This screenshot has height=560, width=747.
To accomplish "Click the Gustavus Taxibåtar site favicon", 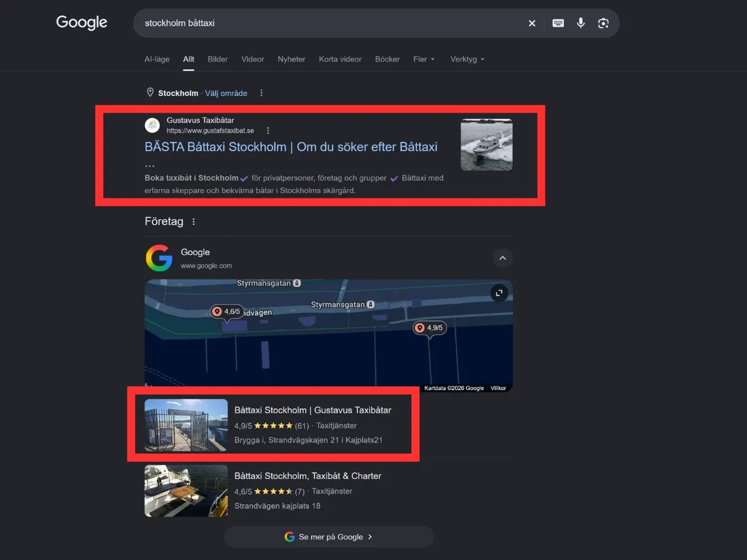I will [153, 126].
